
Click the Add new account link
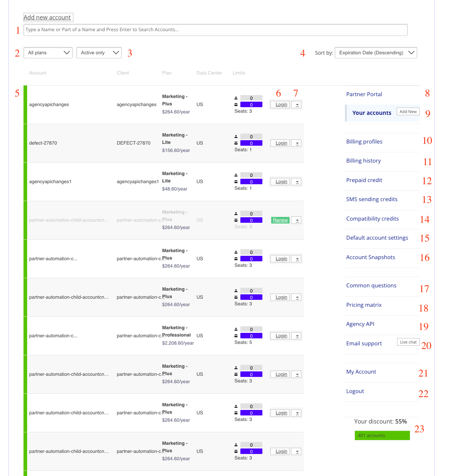(x=47, y=17)
